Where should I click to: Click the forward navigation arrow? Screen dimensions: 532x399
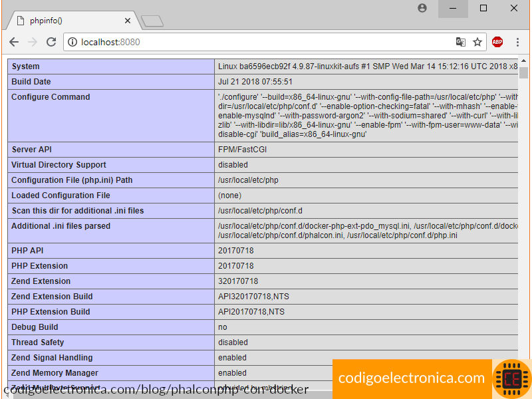(x=33, y=42)
